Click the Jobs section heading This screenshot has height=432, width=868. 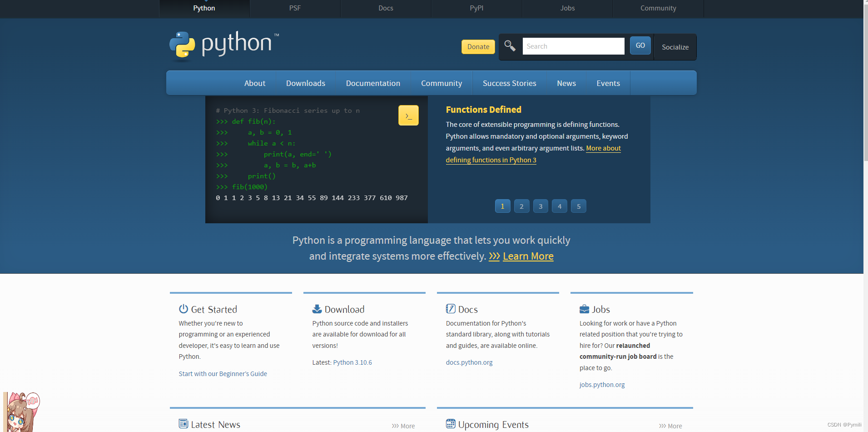click(x=600, y=310)
